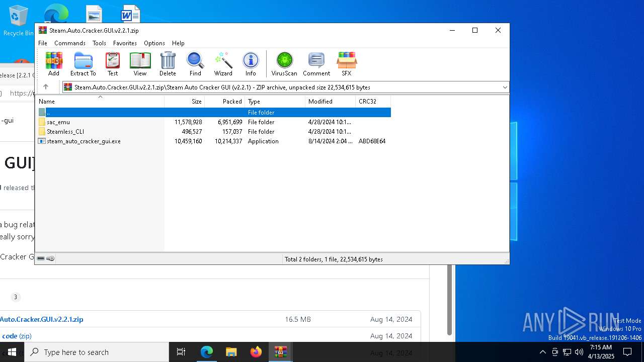Click the CRC32 value ABD68E64
Viewport: 644px width, 362px height.
click(372, 141)
